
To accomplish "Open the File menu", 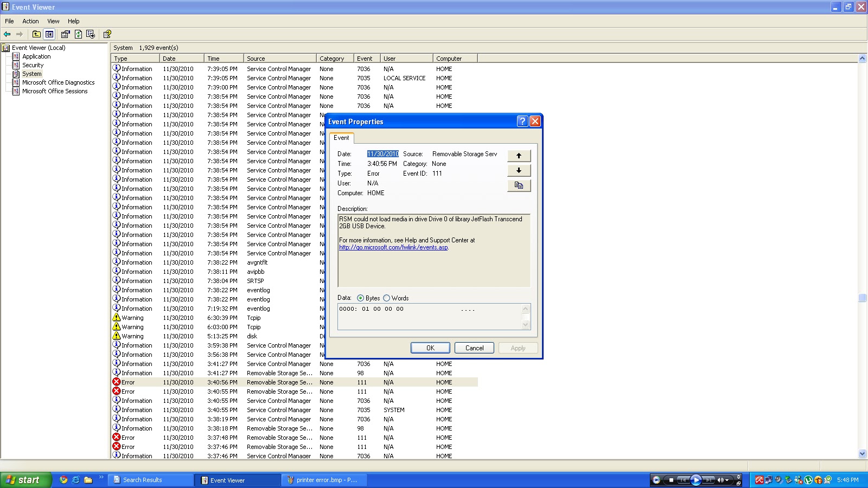I will point(9,21).
